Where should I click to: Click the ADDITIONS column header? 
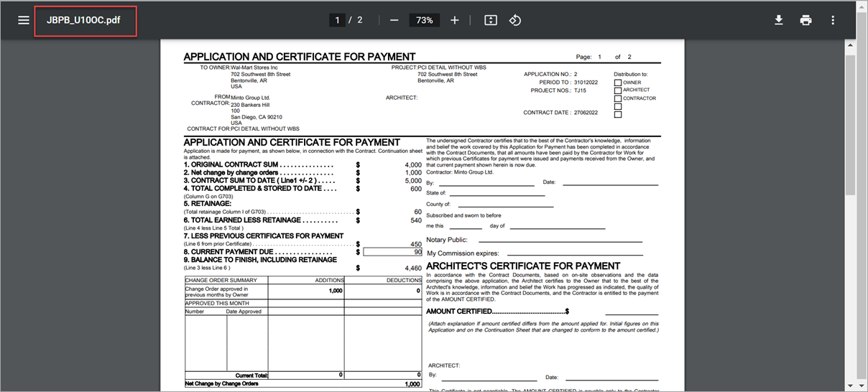point(329,281)
